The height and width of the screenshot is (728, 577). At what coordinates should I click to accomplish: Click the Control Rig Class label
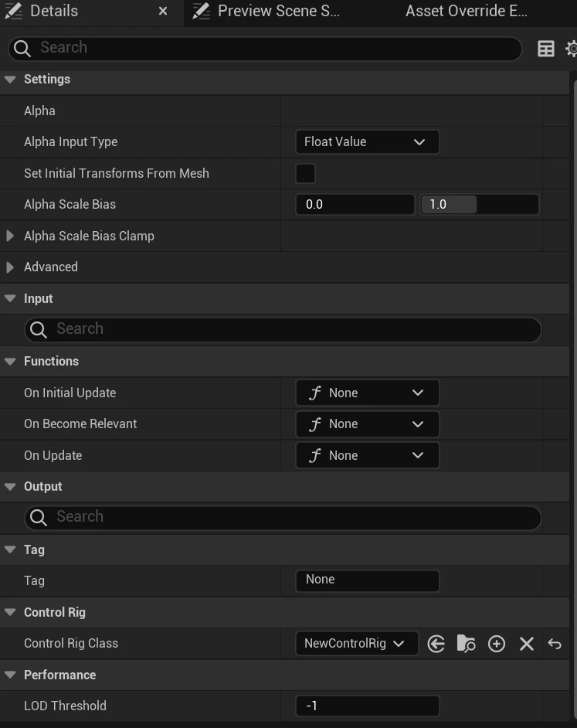[71, 644]
